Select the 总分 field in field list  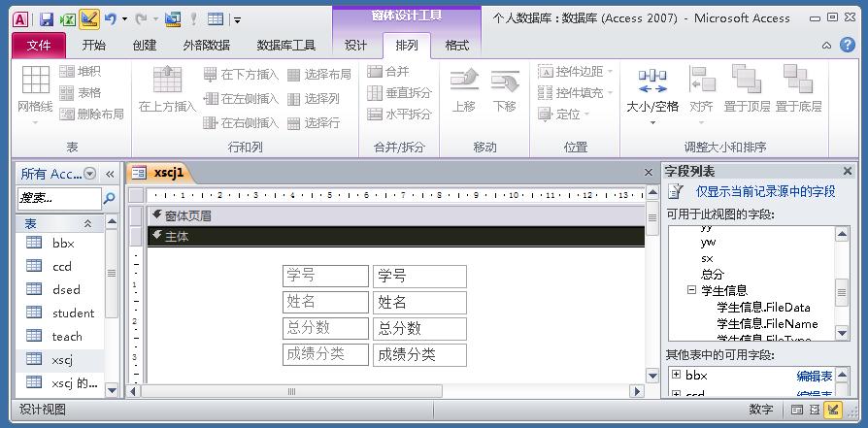(x=713, y=274)
